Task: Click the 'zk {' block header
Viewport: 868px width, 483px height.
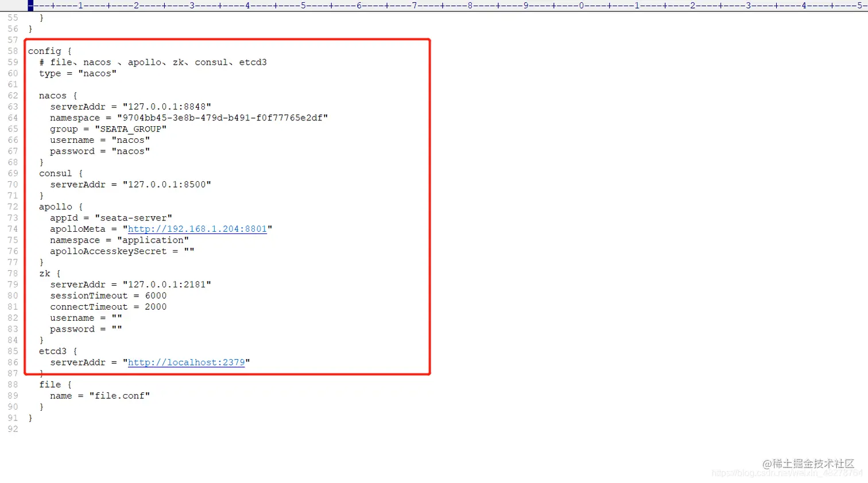Action: pos(50,274)
